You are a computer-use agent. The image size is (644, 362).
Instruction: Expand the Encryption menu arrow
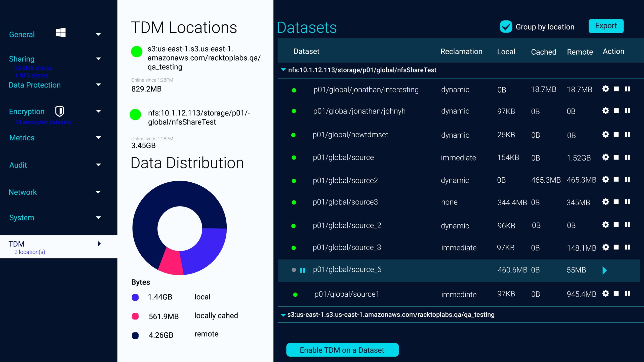98,111
